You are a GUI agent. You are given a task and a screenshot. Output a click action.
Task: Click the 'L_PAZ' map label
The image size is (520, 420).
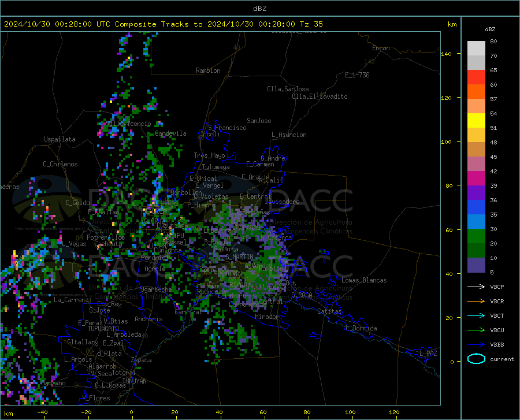428,354
